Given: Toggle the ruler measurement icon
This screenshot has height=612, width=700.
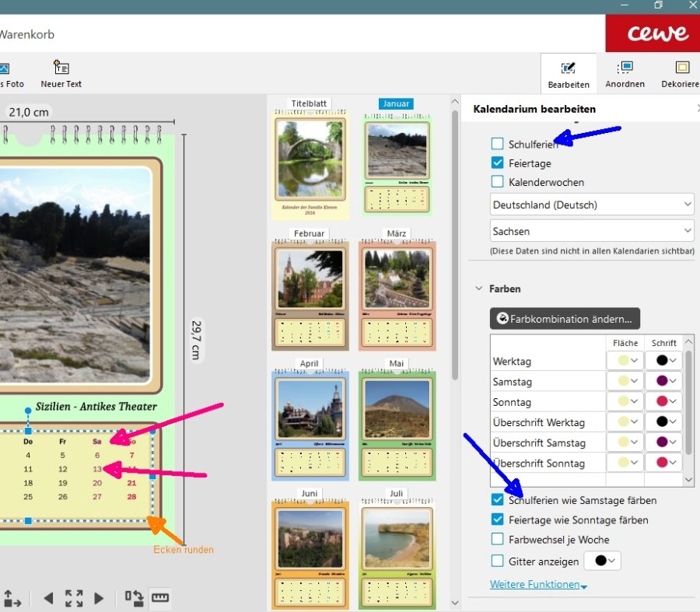Looking at the screenshot, I should tap(160, 597).
